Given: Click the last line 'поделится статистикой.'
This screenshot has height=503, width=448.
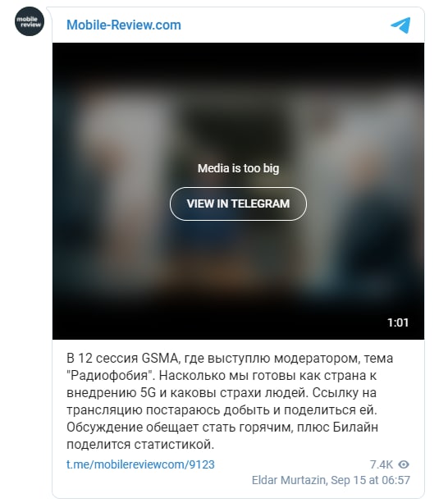Looking at the screenshot, I should click(140, 445).
